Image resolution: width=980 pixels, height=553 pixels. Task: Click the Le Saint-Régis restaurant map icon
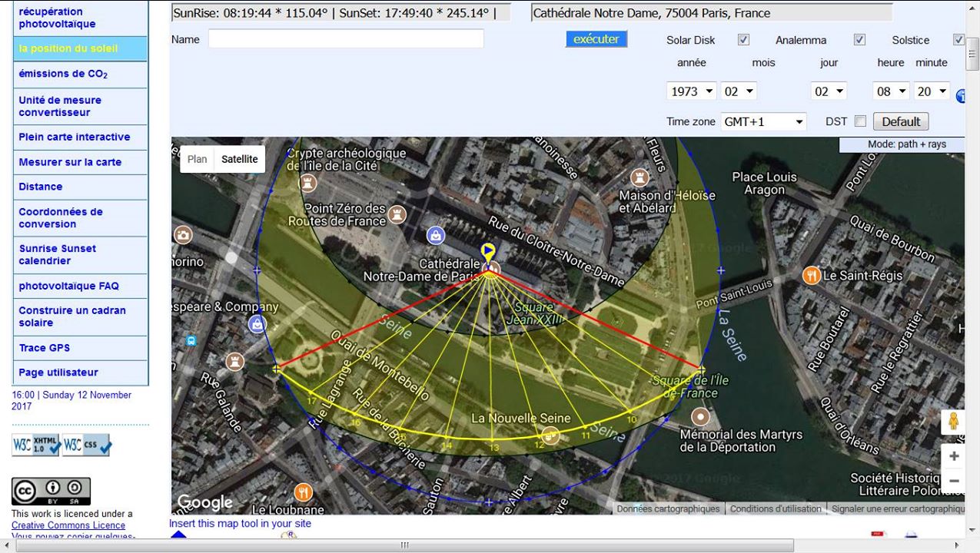(812, 275)
